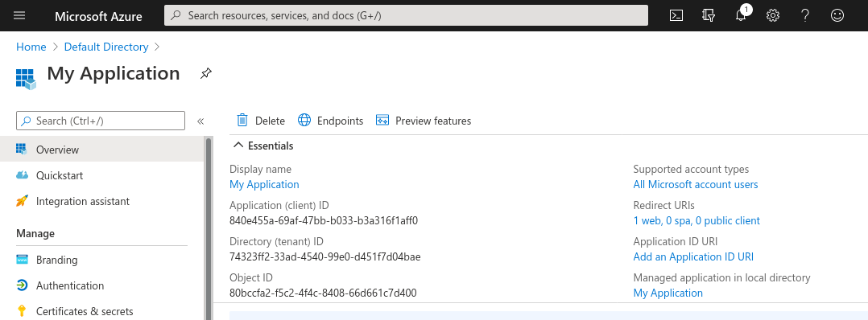This screenshot has width=868, height=320.
Task: Click the app registration icon beside the title
Action: [26, 79]
